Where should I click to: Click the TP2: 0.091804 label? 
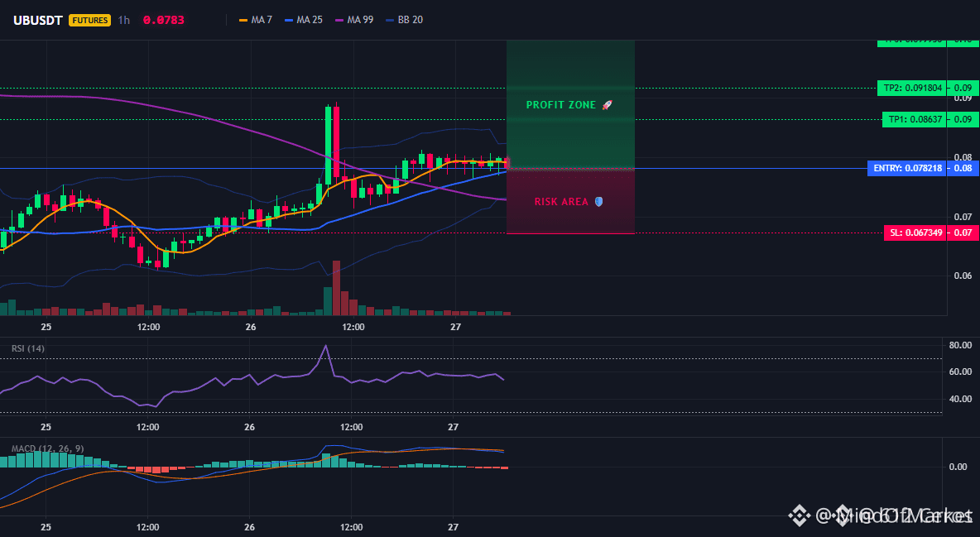click(912, 89)
